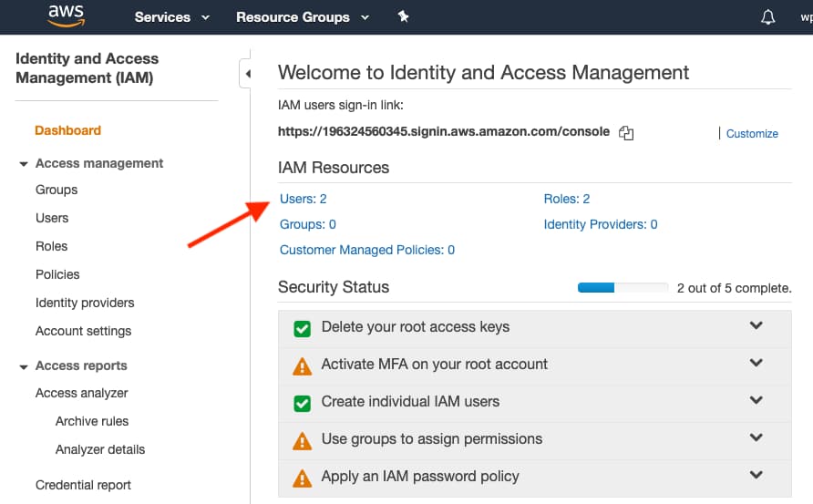Click the warning icon beside Apply an IAM password policy
The height and width of the screenshot is (504, 813).
coord(303,478)
